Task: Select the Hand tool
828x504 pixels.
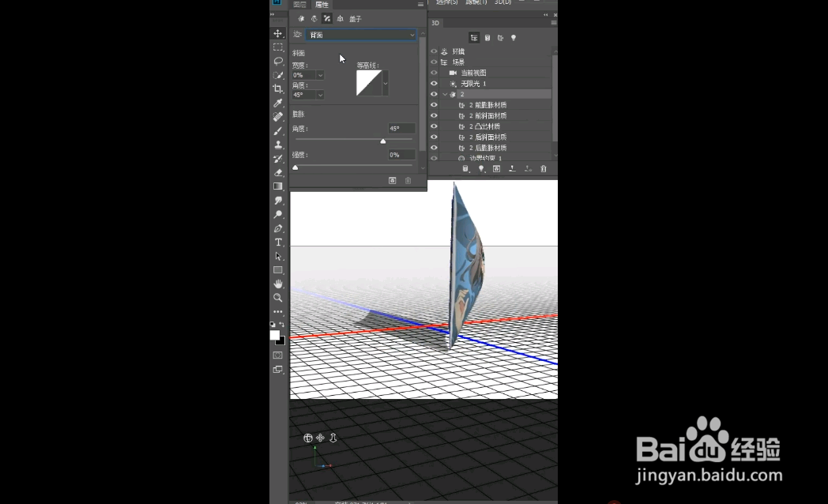Action: pos(278,284)
